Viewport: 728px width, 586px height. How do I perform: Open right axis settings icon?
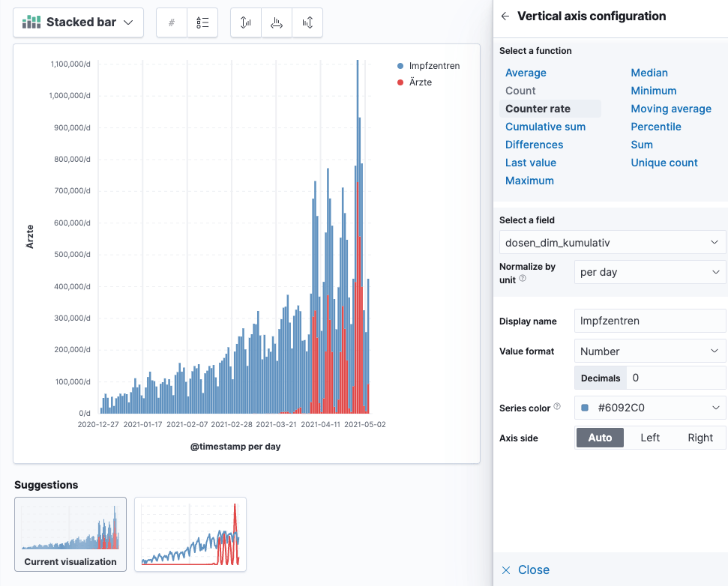click(307, 22)
